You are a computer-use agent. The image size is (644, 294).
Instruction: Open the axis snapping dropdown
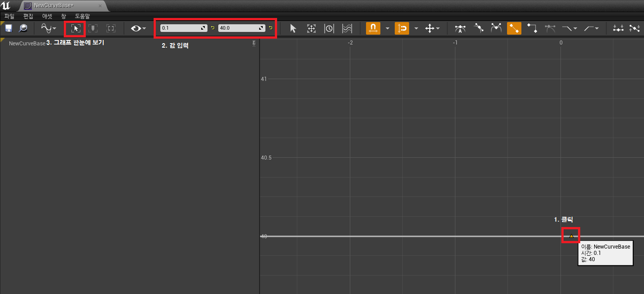[432, 28]
